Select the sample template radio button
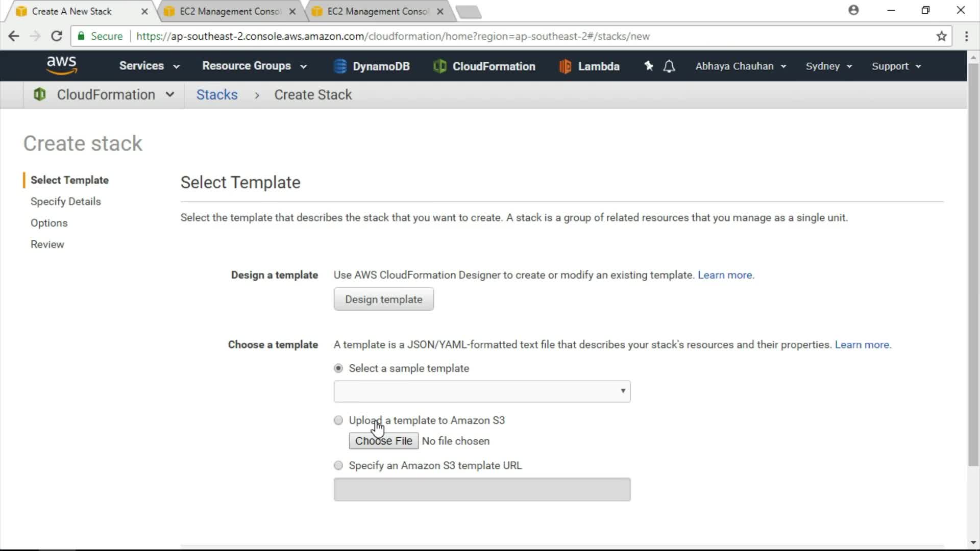This screenshot has width=980, height=551. point(338,368)
